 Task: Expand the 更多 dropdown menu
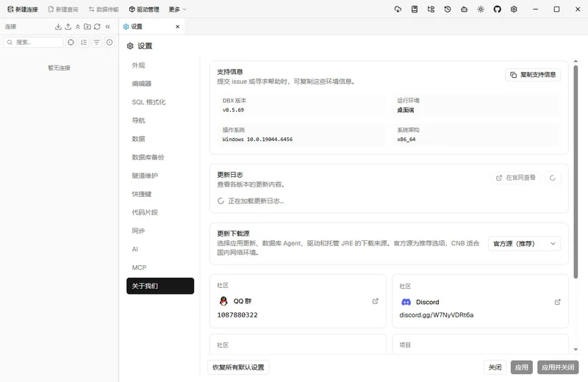(x=177, y=10)
